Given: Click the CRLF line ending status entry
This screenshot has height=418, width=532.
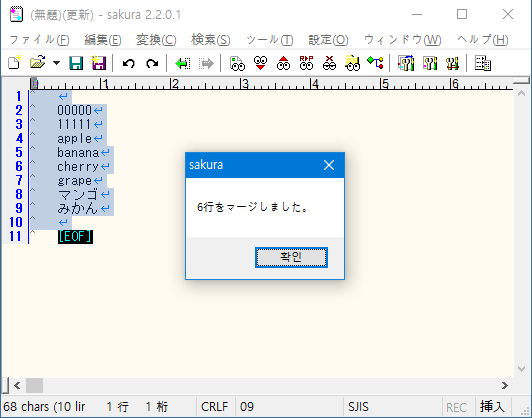Looking at the screenshot, I should (x=214, y=406).
